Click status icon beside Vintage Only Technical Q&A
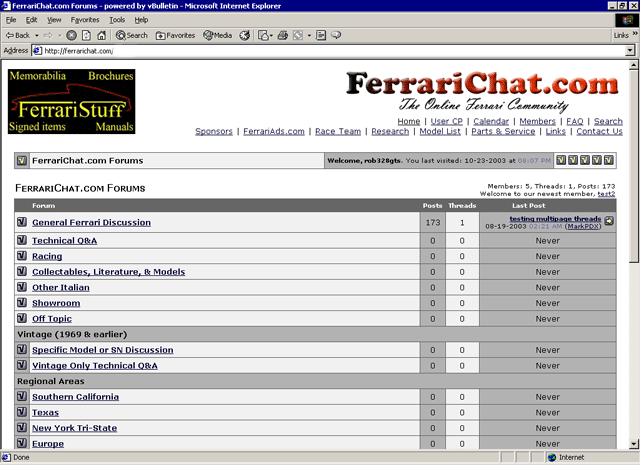This screenshot has height=465, width=640. point(22,365)
